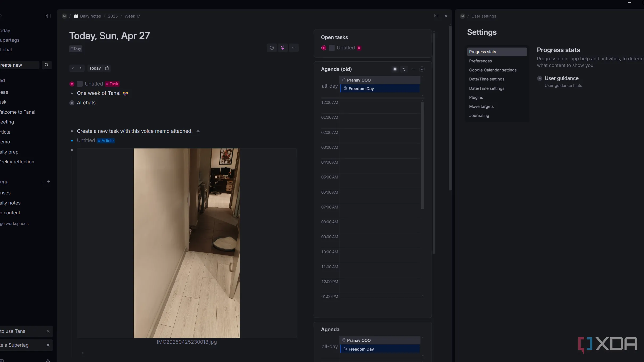644x362 pixels.
Task: Click the # Article supertag
Action: click(106, 141)
